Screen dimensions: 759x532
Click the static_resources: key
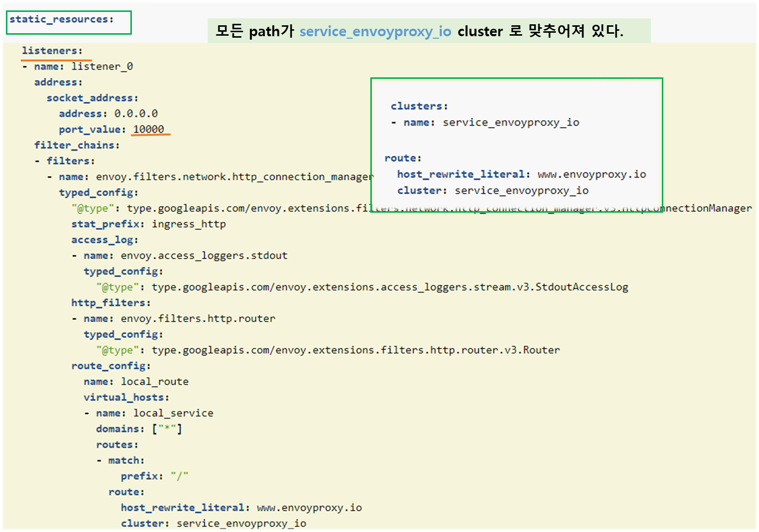pos(61,19)
